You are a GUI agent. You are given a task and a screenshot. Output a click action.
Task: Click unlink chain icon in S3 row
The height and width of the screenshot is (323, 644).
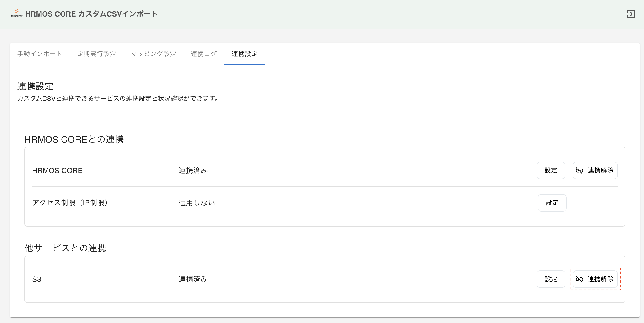point(579,279)
